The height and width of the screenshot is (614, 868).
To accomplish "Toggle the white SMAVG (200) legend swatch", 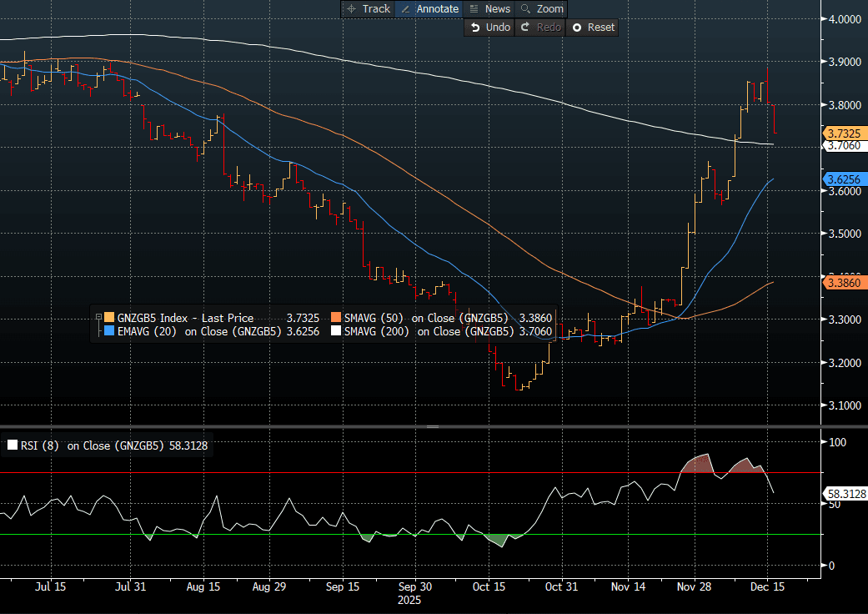I will (x=336, y=331).
